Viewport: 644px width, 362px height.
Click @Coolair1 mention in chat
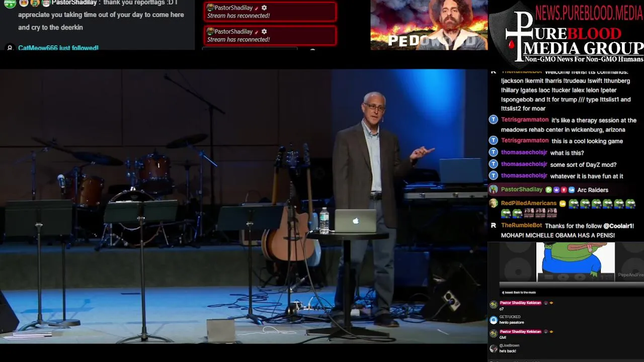(x=618, y=226)
